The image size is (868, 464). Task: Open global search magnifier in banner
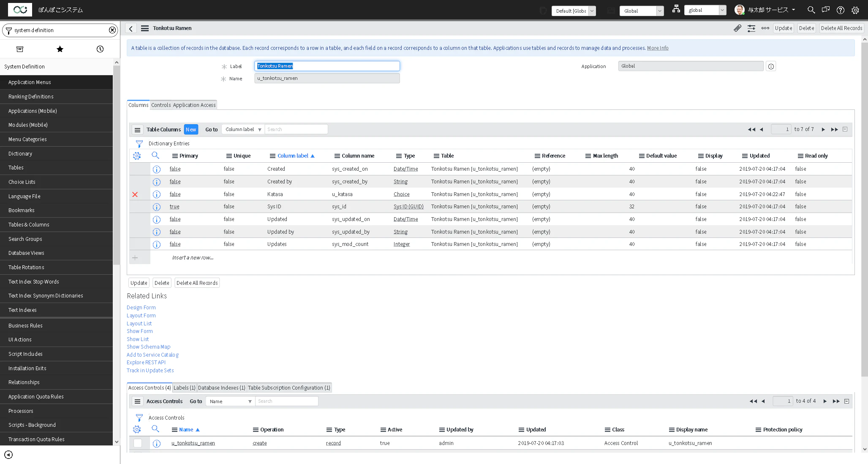pos(811,10)
